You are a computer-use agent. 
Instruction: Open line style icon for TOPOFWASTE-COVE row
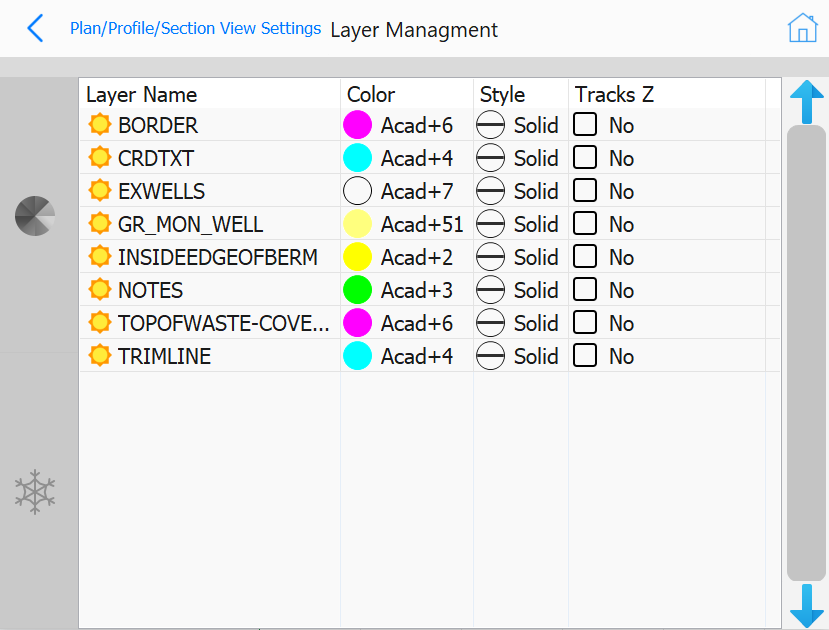tap(490, 323)
